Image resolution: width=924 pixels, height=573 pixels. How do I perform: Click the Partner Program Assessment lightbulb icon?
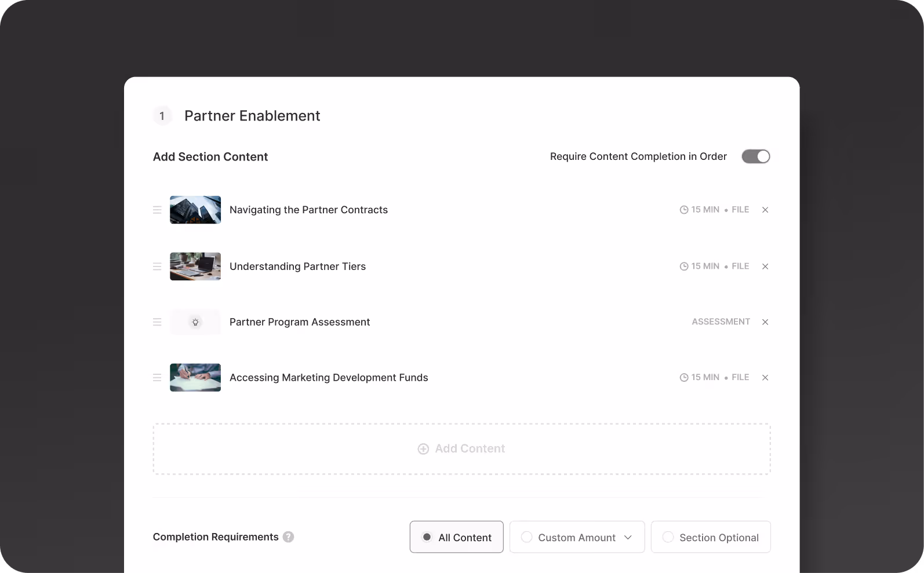(x=195, y=322)
